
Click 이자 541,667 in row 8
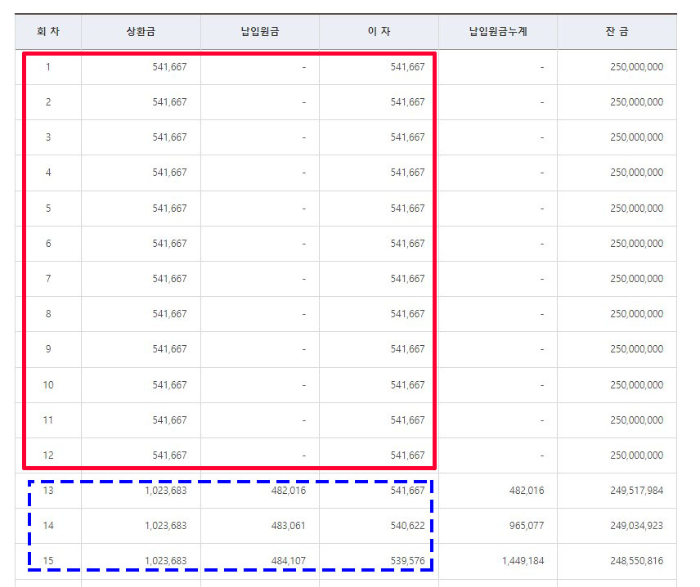click(x=408, y=314)
